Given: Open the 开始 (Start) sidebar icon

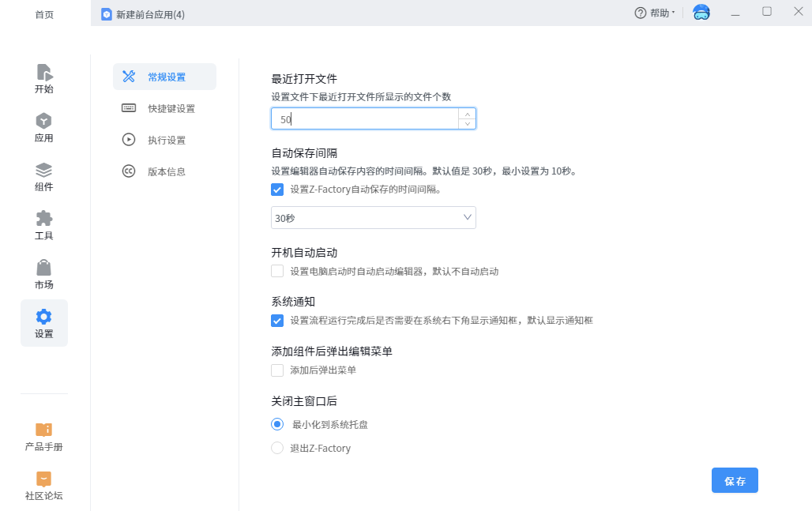Looking at the screenshot, I should [x=44, y=73].
